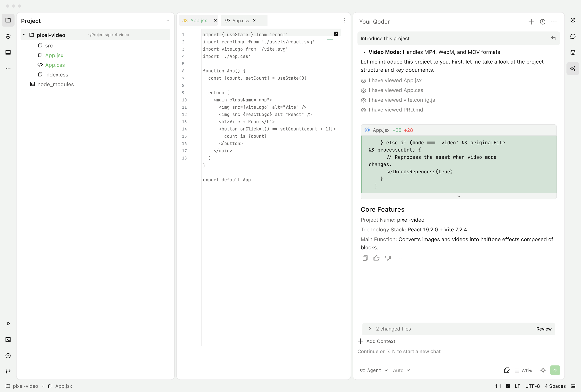Click the 1:1 cursor position in status bar
The height and width of the screenshot is (392, 581).
click(498, 386)
